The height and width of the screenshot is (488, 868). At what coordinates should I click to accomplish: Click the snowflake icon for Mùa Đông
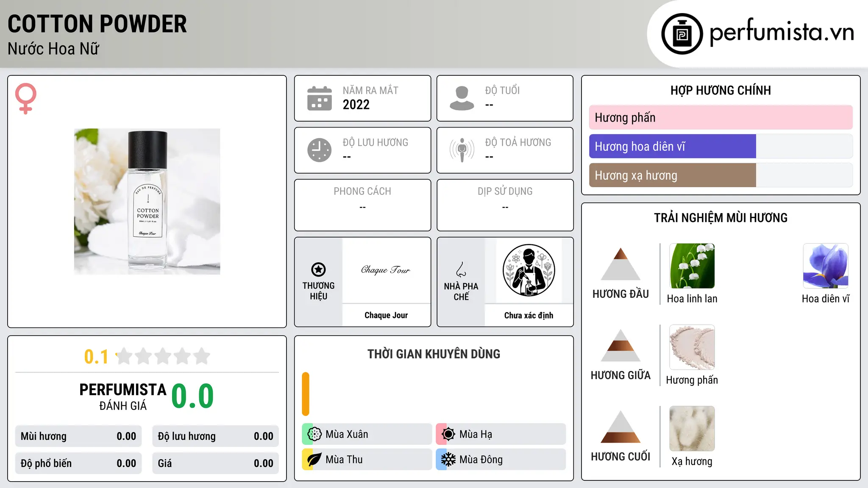(448, 460)
